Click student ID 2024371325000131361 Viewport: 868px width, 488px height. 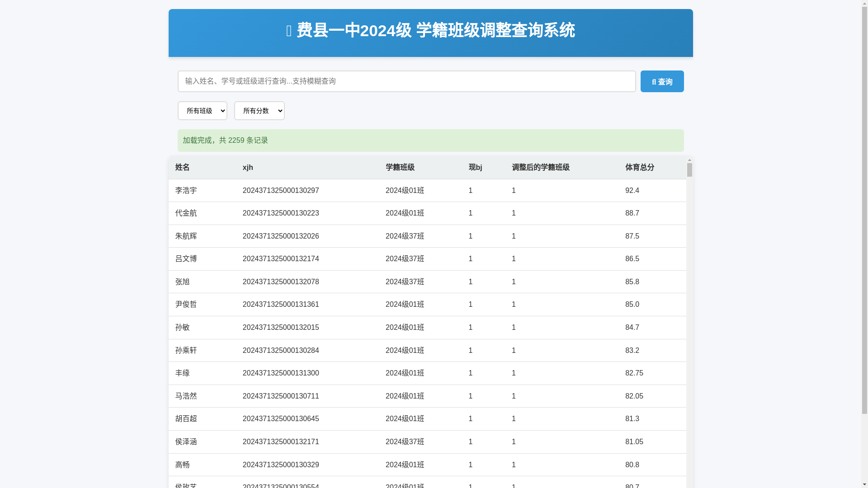[x=280, y=305]
